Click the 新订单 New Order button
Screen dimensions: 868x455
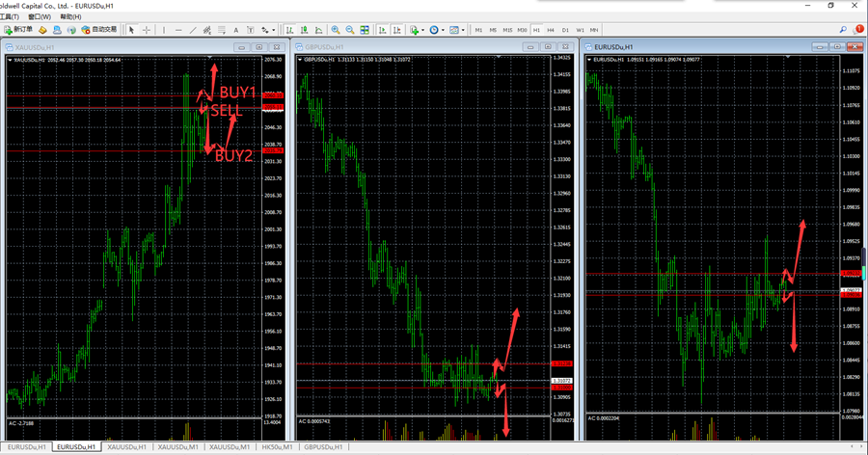click(18, 30)
